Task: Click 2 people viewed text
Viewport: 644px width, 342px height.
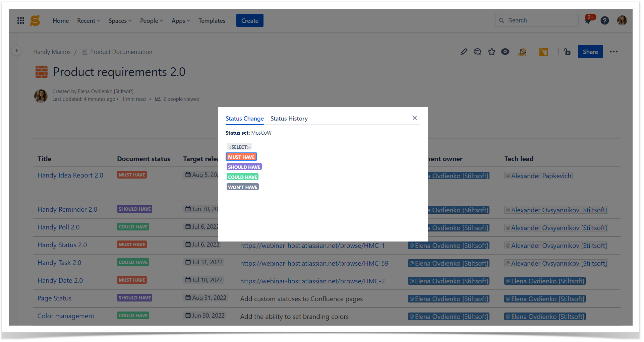Action: (x=181, y=99)
